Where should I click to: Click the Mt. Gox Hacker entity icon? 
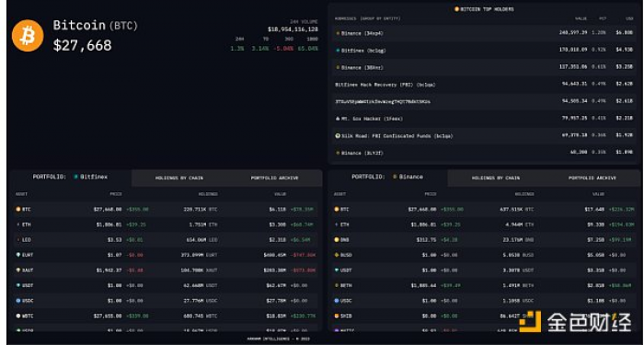click(x=338, y=119)
